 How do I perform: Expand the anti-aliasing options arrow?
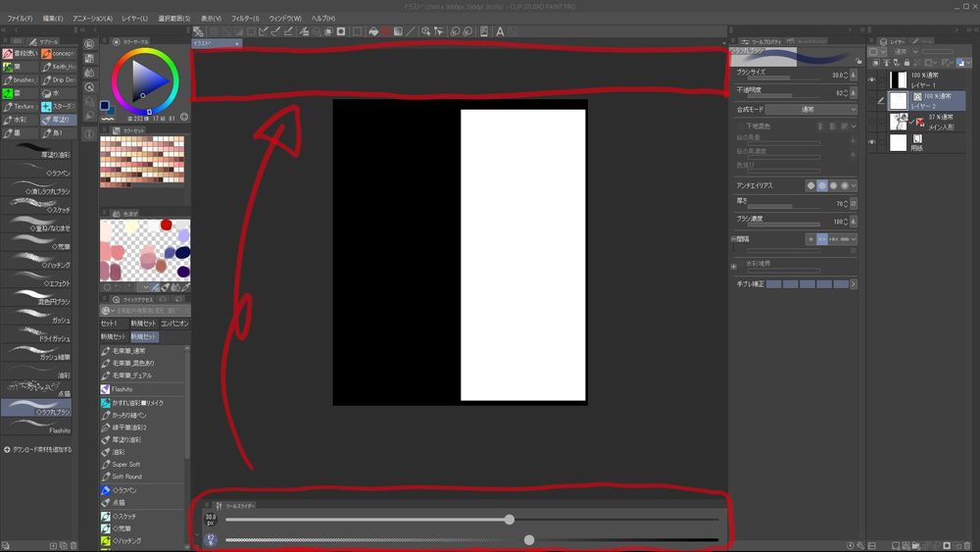point(854,185)
